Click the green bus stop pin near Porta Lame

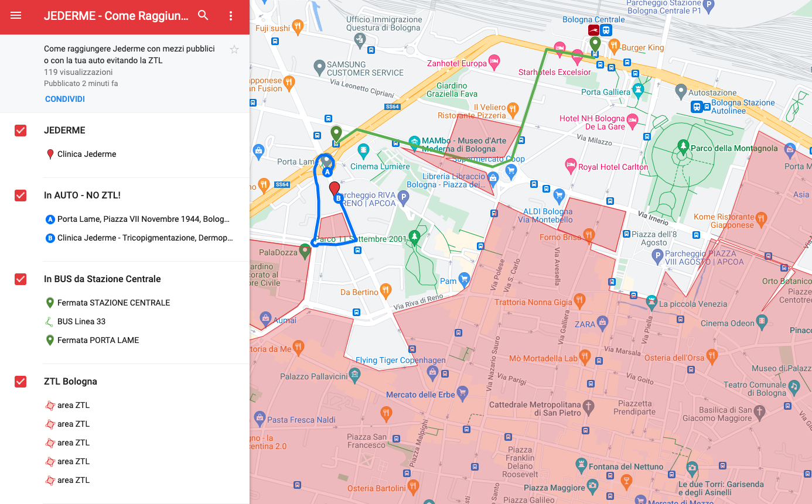336,133
